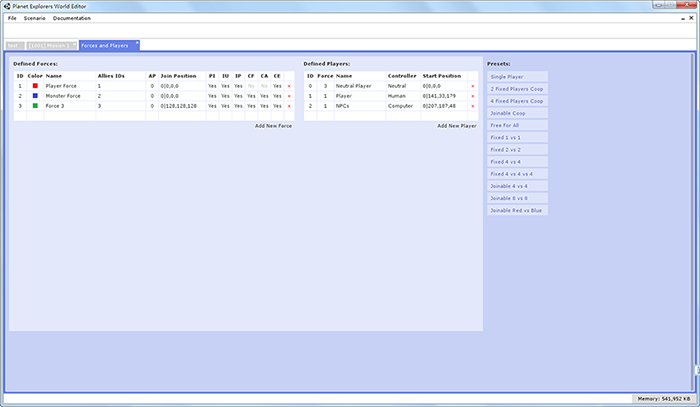The height and width of the screenshot is (407, 700).
Task: Close the Forces and Players tab
Action: 137,43
